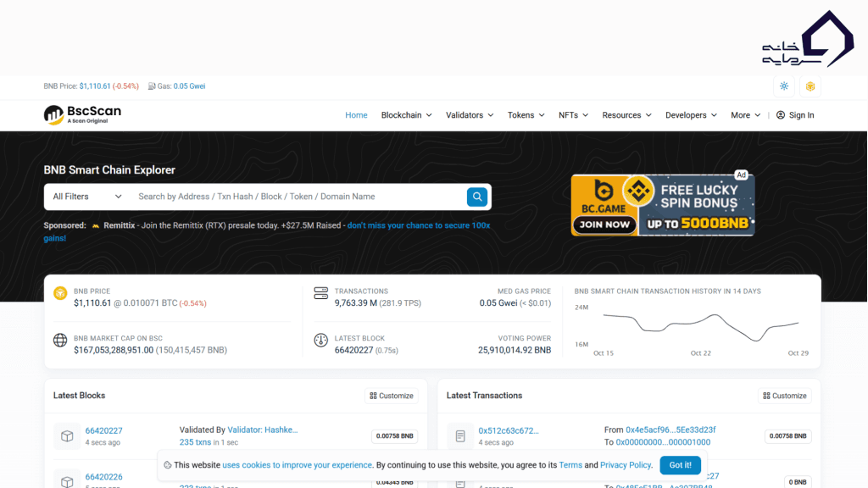The width and height of the screenshot is (868, 488).
Task: Click the Latest Block gauge icon
Action: [x=320, y=340]
